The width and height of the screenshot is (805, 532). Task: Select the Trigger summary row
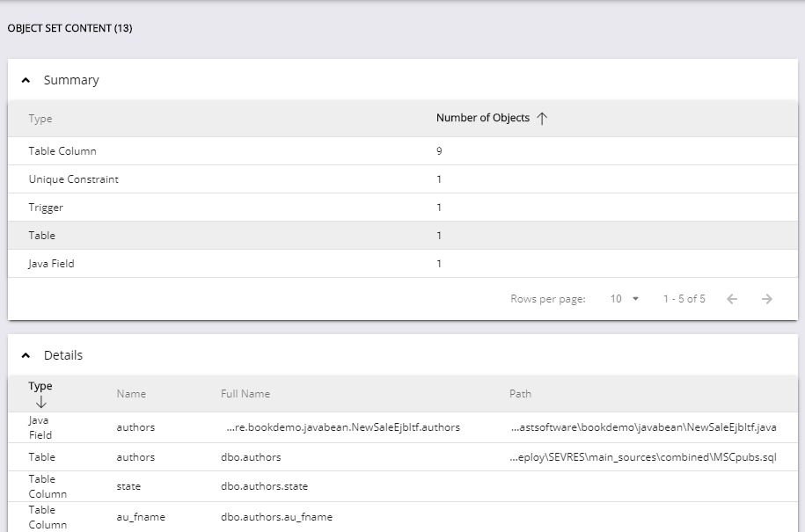[x=46, y=208]
